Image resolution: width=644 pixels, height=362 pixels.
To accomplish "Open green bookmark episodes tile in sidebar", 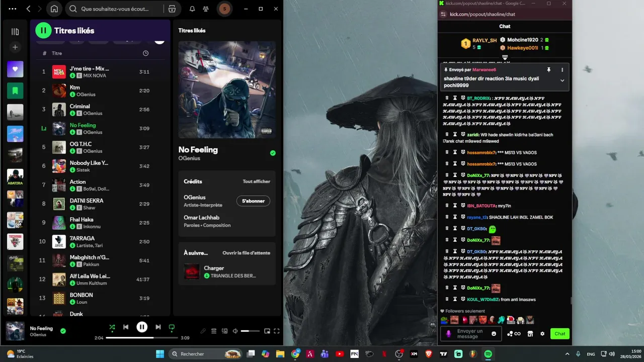I will point(15,90).
